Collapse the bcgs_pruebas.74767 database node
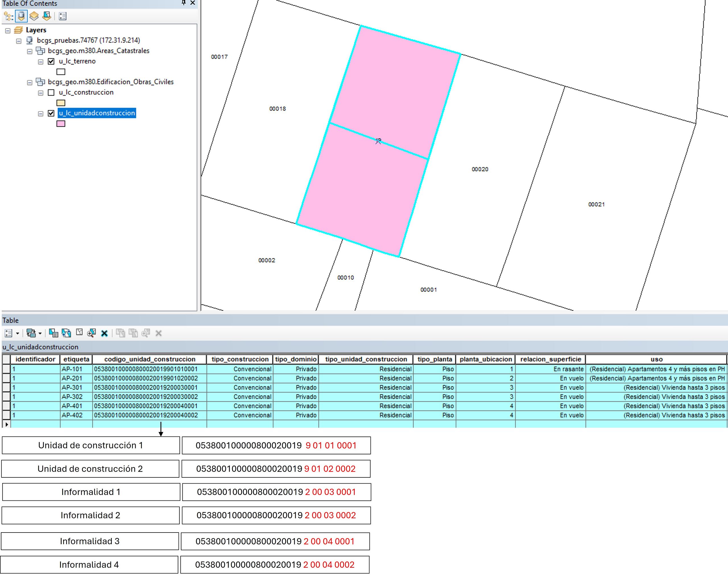Screen dimensions: 728x576 19,41
